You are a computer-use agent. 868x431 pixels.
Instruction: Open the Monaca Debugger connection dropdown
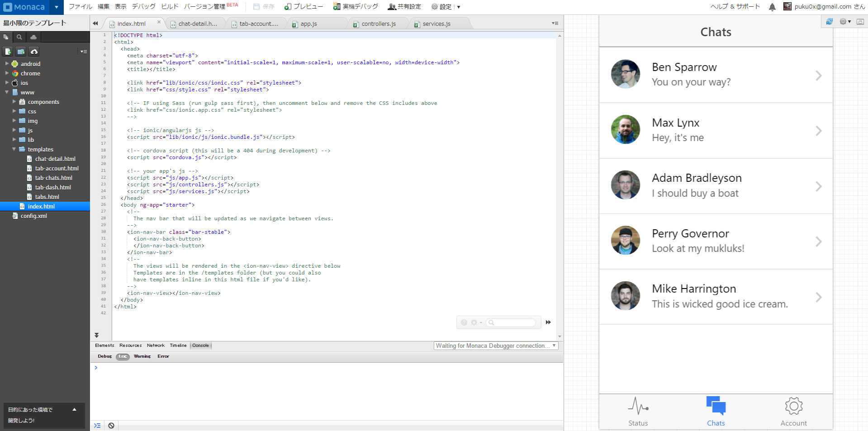pos(496,346)
